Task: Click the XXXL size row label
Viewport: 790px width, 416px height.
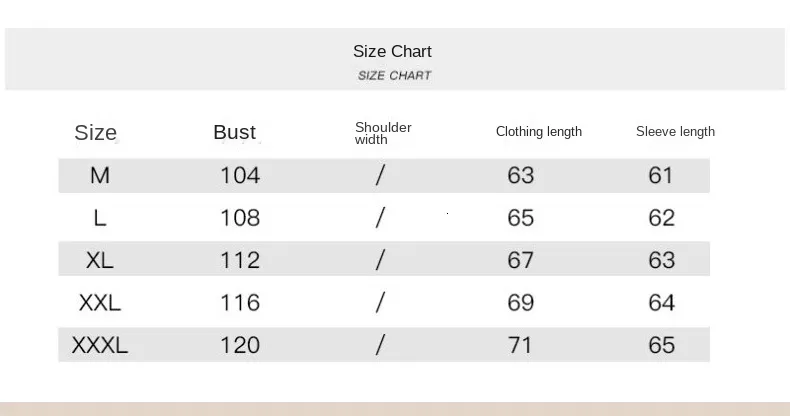Action: (100, 346)
